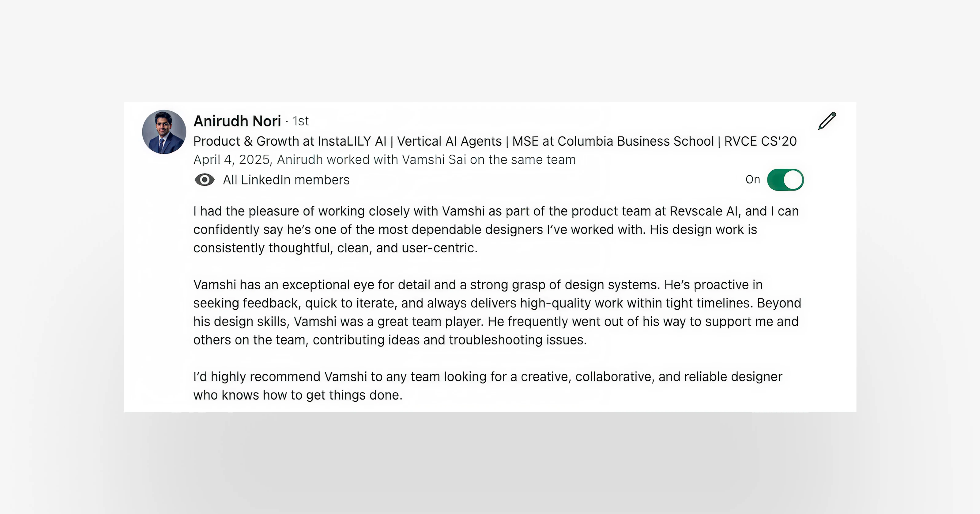This screenshot has width=980, height=514.
Task: Click "Columbia Business School" in the headline
Action: point(636,141)
